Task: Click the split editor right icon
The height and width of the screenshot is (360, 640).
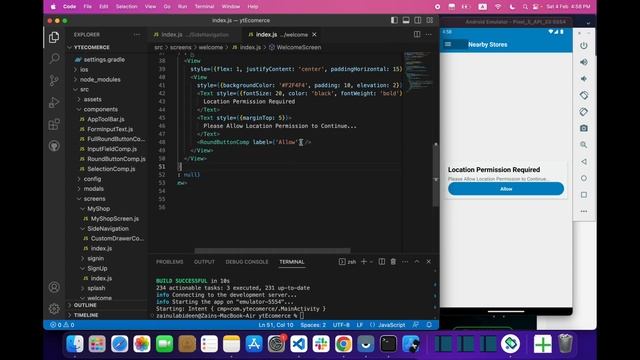Action: pos(417,35)
